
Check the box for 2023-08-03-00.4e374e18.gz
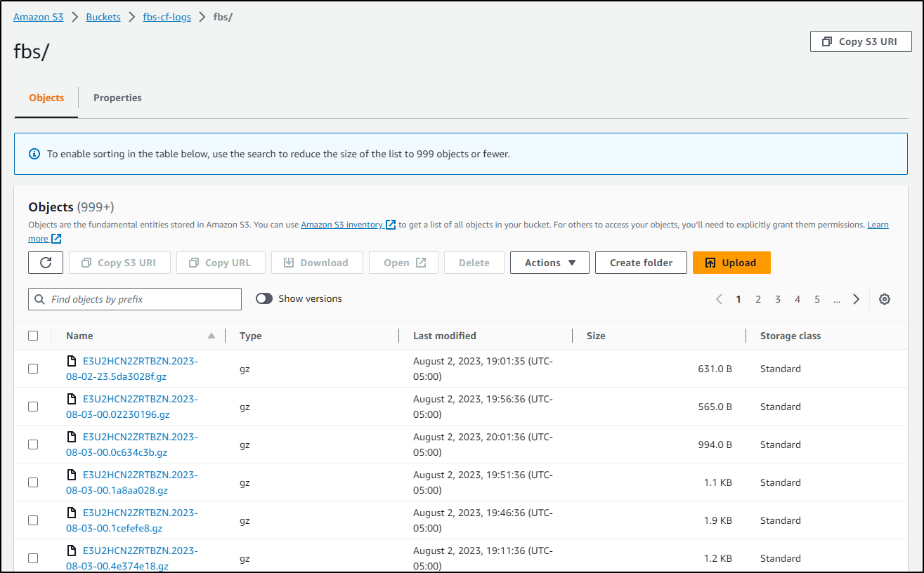pyautogui.click(x=33, y=558)
